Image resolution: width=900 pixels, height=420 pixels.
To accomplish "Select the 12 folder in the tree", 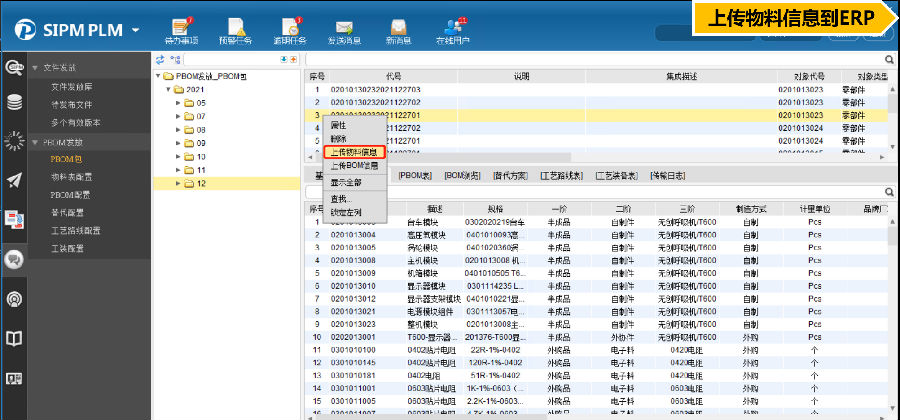I will (x=201, y=184).
